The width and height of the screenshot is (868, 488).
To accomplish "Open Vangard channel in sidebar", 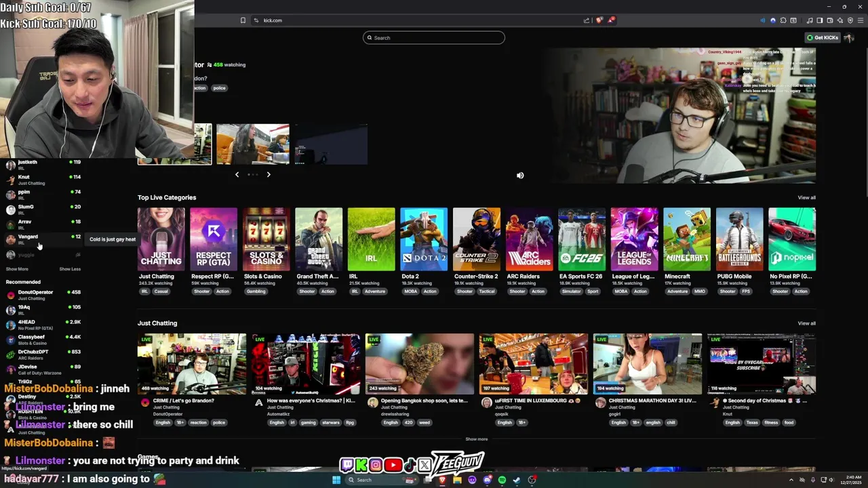I will tap(43, 239).
